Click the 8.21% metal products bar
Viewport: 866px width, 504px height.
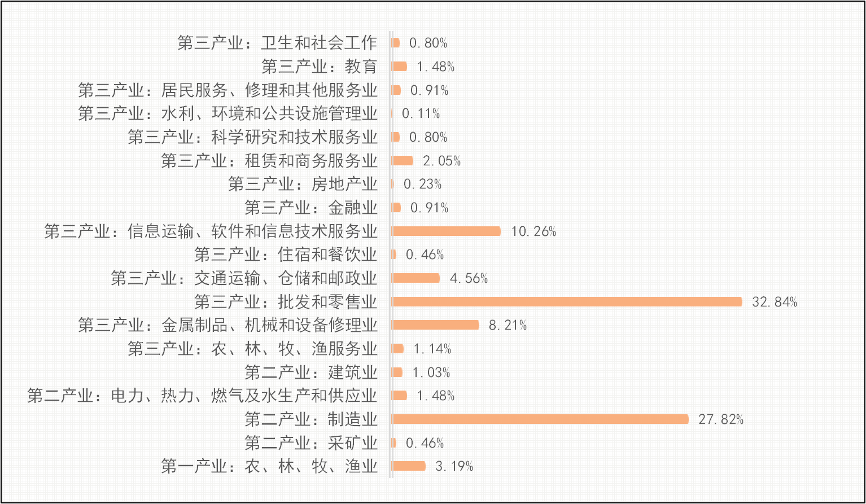coord(435,325)
